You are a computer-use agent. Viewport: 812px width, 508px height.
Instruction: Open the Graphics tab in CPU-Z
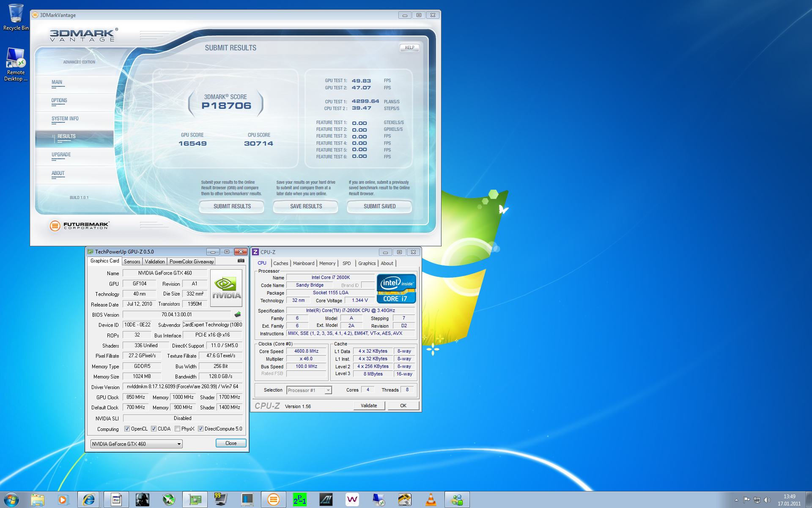click(x=367, y=263)
